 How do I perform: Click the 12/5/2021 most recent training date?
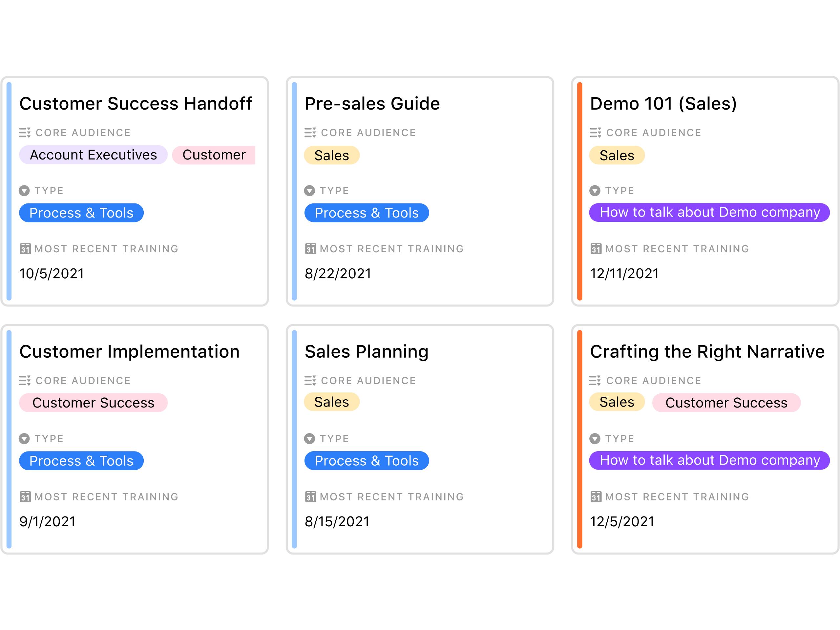tap(622, 521)
